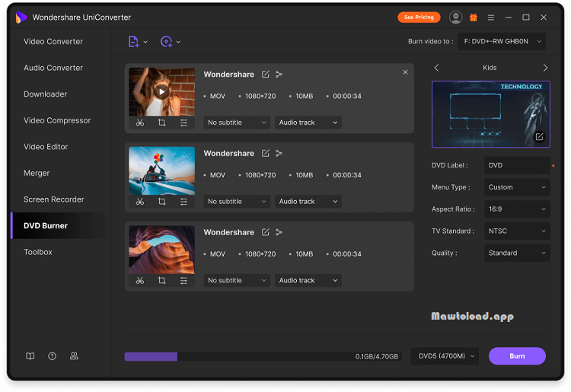
Task: Open the Downloader section
Action: pos(46,94)
